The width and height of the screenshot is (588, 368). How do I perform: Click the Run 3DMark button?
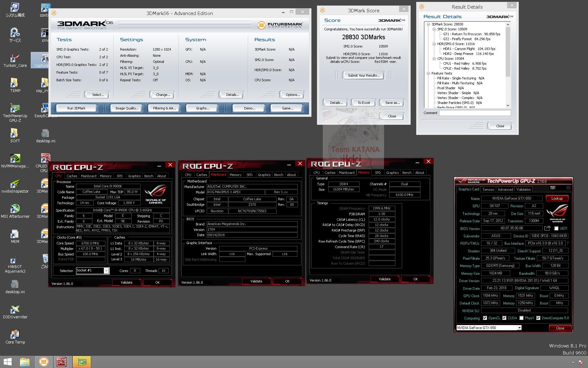coord(76,108)
